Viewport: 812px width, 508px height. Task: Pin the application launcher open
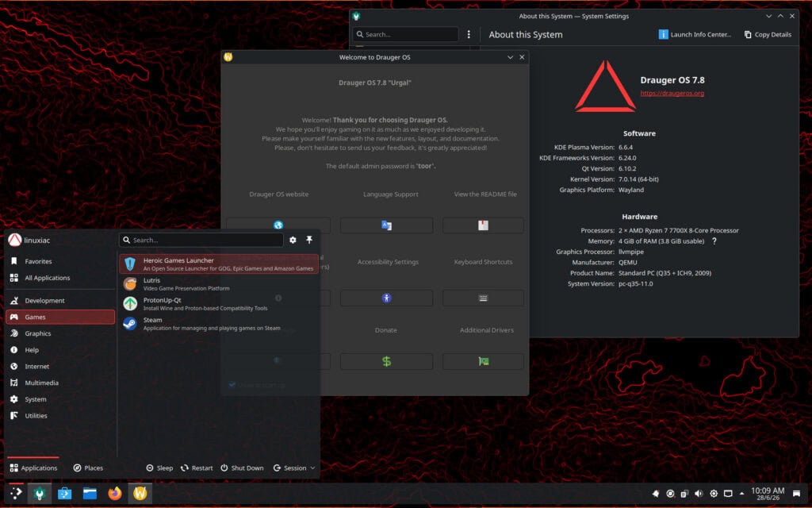[x=309, y=240]
